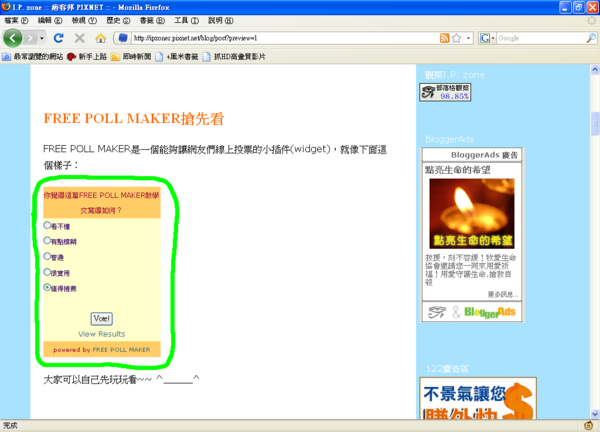The image size is (600, 432).
Task: Click the BloggerAds 廣告 header
Action: click(x=472, y=155)
